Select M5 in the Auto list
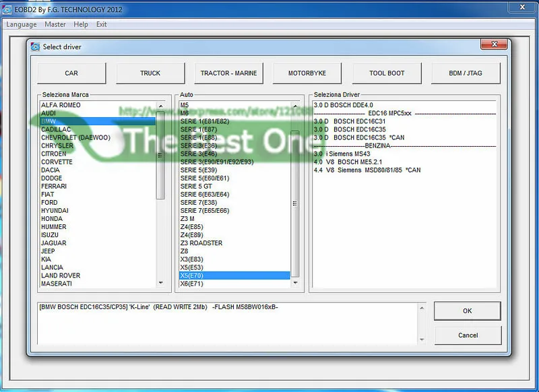Image resolution: width=539 pixels, height=392 pixels. pyautogui.click(x=234, y=105)
